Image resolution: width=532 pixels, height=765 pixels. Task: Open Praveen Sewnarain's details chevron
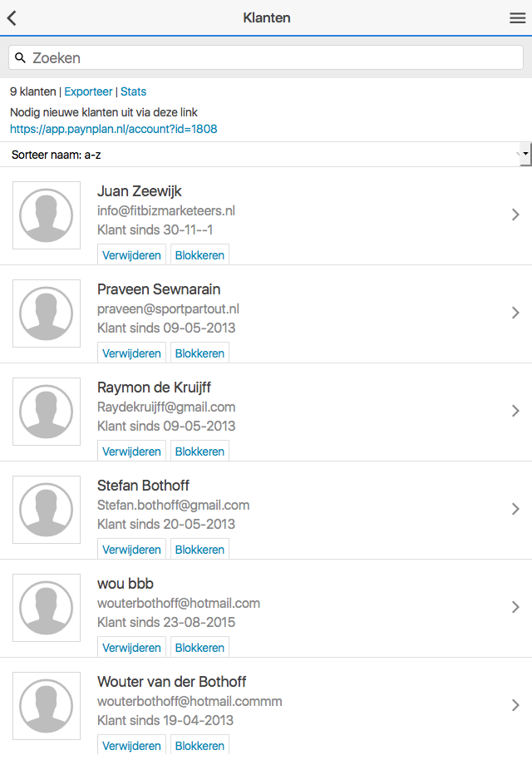click(x=515, y=313)
